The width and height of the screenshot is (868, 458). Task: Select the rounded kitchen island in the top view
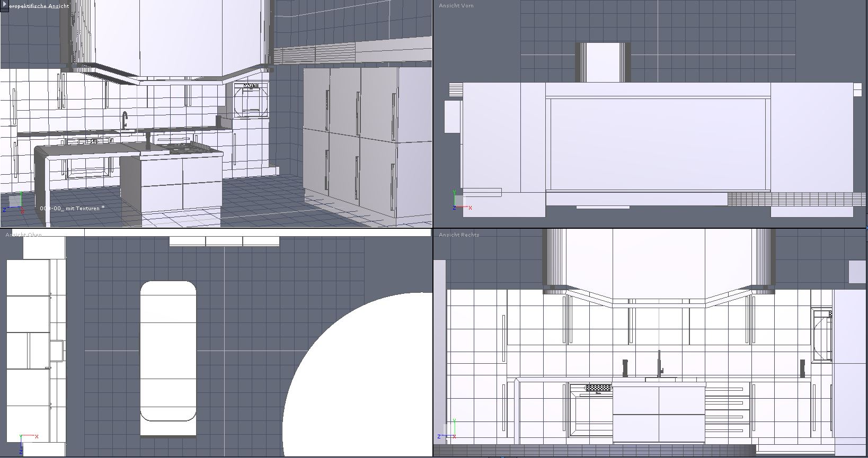tap(168, 351)
